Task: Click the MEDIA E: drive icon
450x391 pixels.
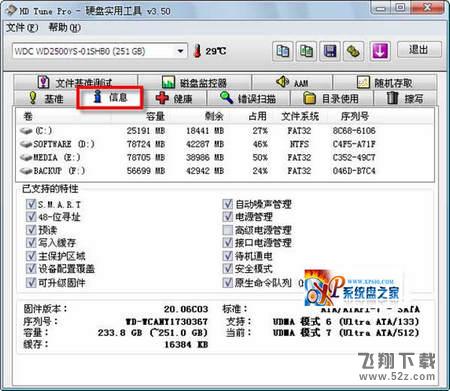Action: [26, 158]
